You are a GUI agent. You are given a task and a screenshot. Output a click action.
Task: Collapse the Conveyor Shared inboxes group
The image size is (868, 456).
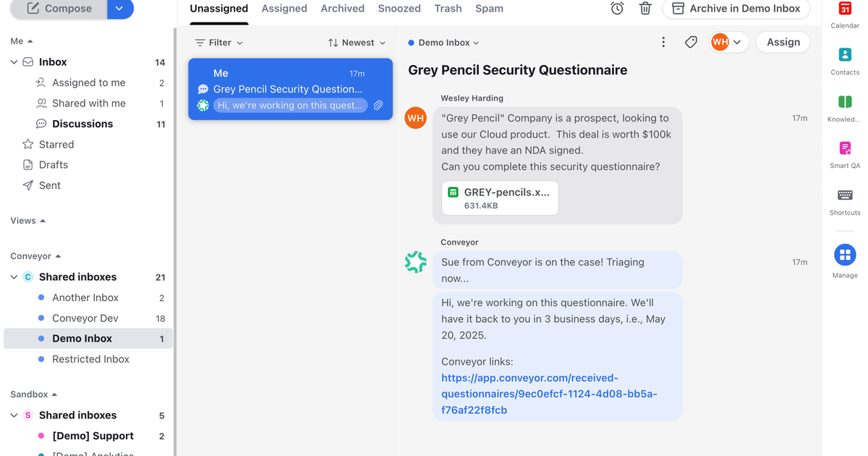14,277
